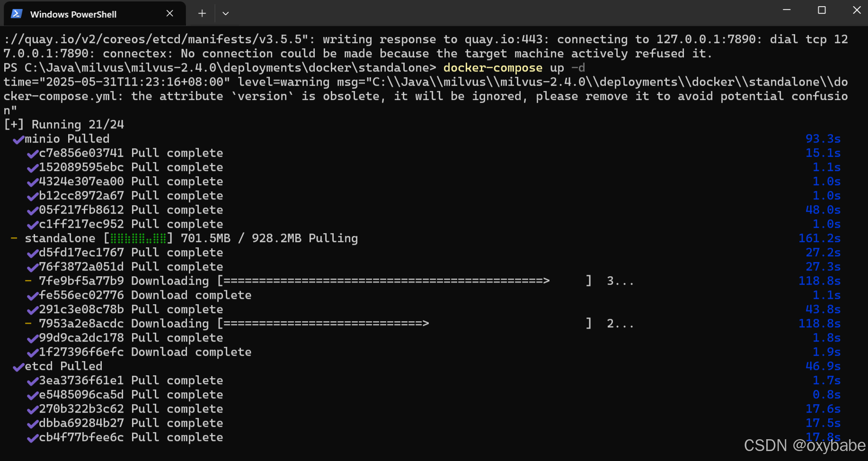Click the checkmark beside c7e856e03741 Pull complete
The image size is (868, 461).
pyautogui.click(x=32, y=154)
